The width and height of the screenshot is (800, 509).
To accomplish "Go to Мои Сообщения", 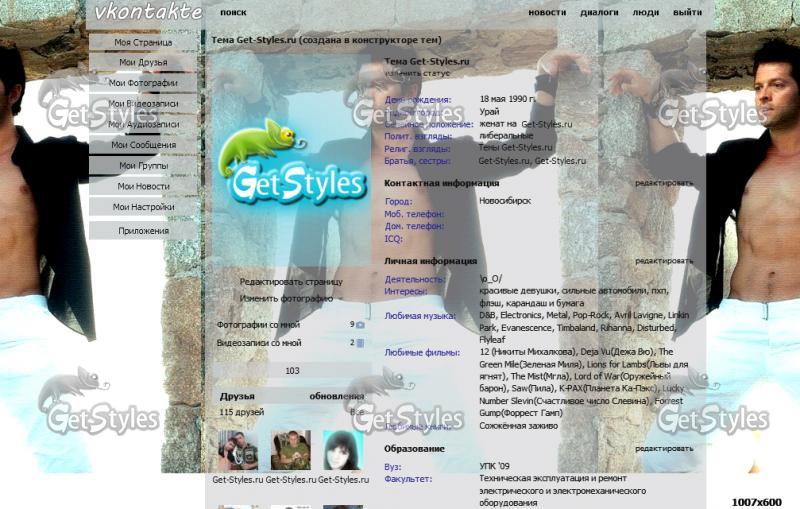I will 143,145.
